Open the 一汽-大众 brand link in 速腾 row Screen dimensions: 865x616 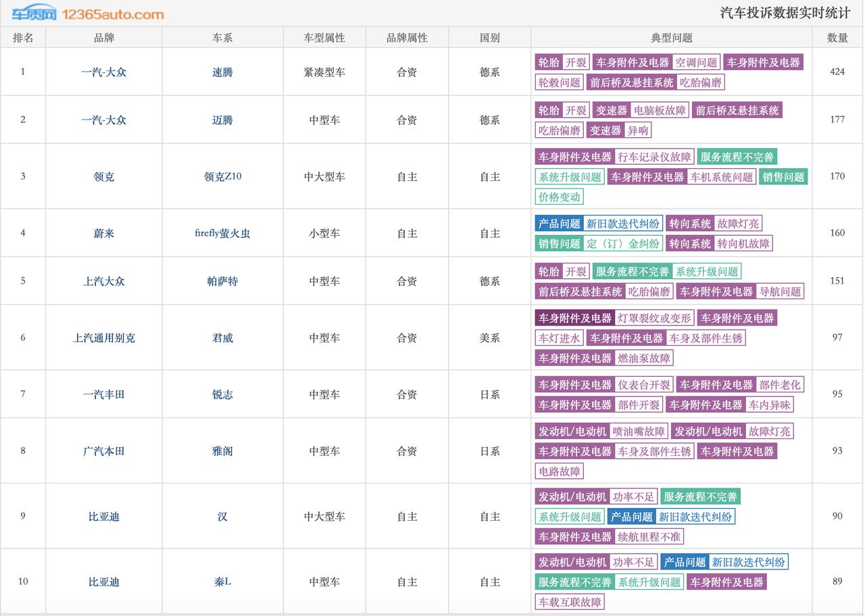point(104,72)
